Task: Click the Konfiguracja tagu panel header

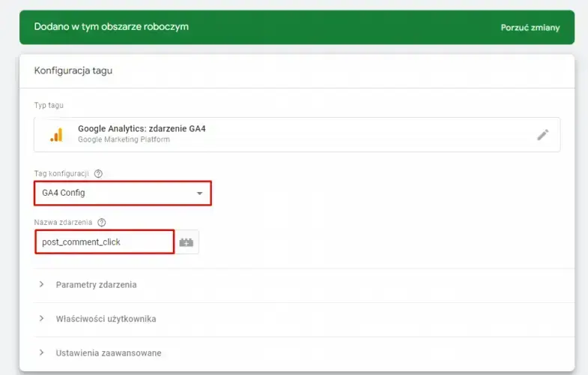Action: pyautogui.click(x=73, y=70)
